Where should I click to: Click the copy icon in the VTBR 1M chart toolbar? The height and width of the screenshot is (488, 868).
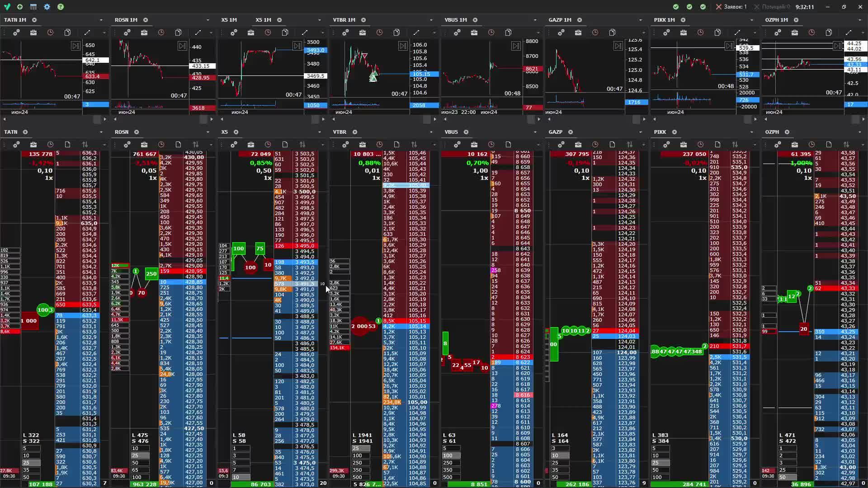pos(396,33)
